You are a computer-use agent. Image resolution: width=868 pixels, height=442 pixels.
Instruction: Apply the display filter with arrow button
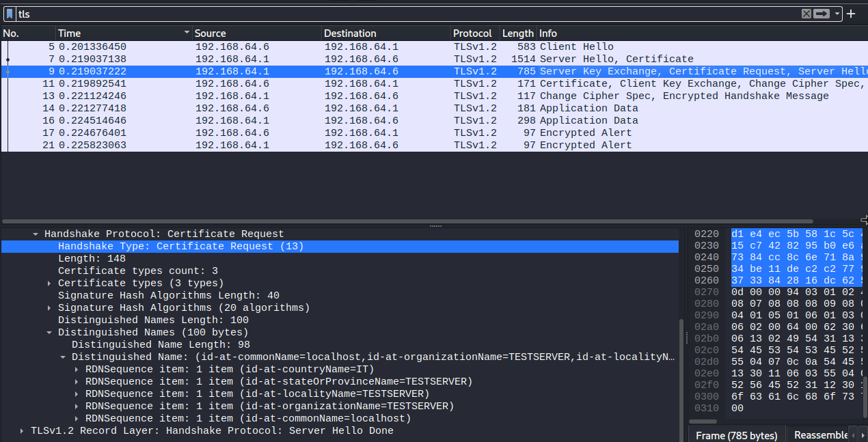pyautogui.click(x=822, y=14)
